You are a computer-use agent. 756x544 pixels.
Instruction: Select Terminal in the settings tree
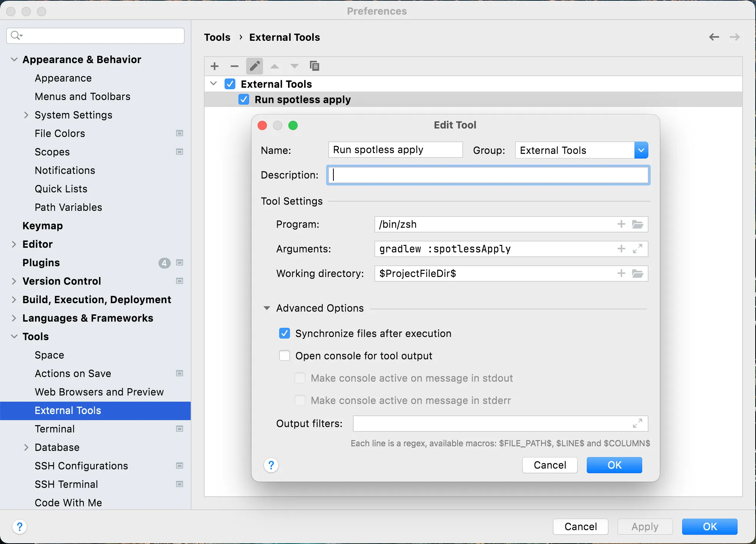click(55, 429)
